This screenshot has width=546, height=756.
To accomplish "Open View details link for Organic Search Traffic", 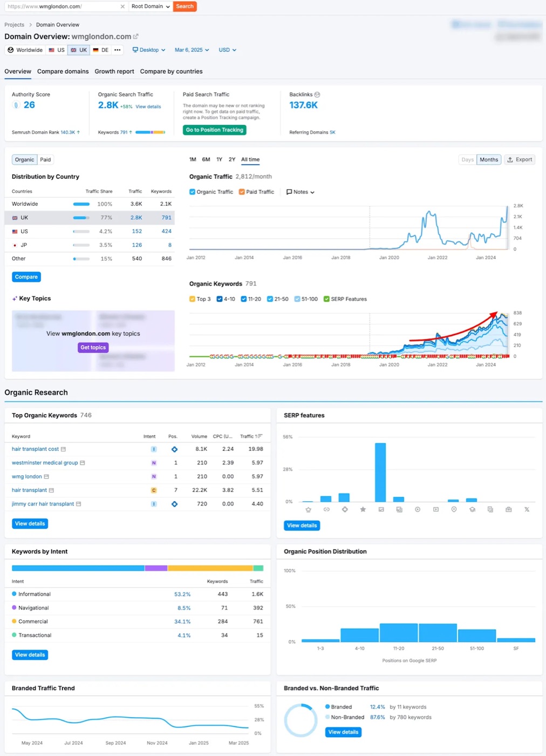I will (148, 107).
